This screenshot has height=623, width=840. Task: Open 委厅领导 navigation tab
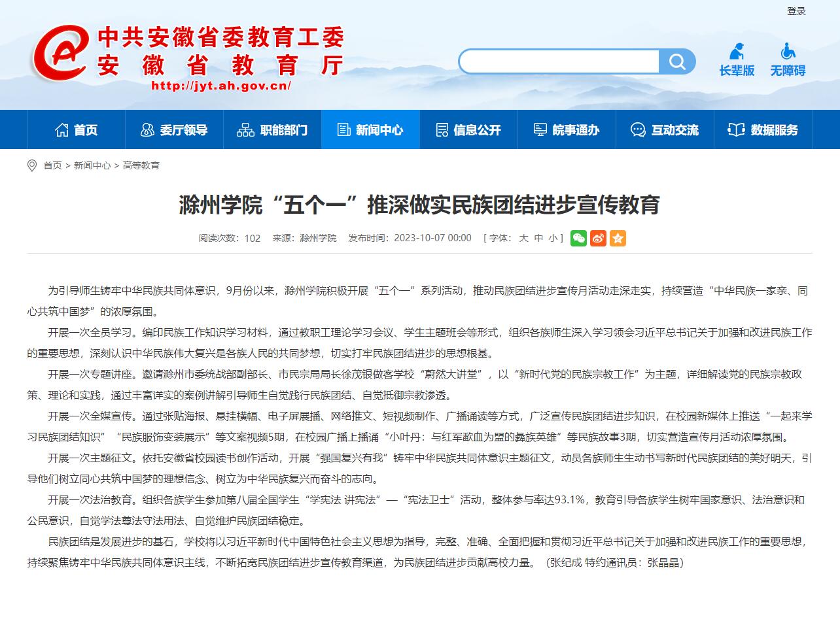tap(174, 129)
